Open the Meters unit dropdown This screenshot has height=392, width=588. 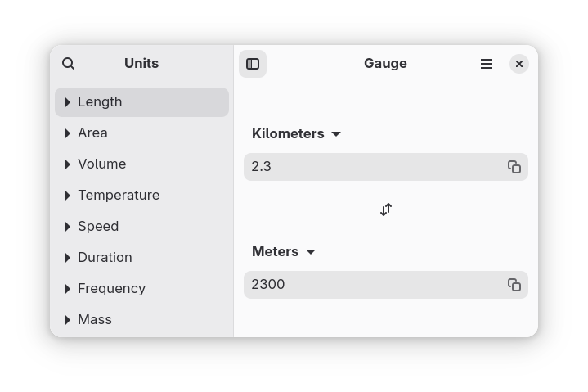pyautogui.click(x=284, y=252)
